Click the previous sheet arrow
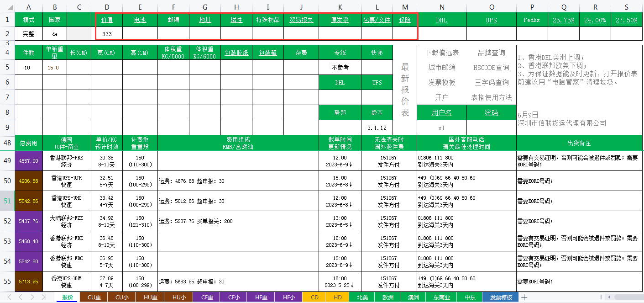 point(21,298)
